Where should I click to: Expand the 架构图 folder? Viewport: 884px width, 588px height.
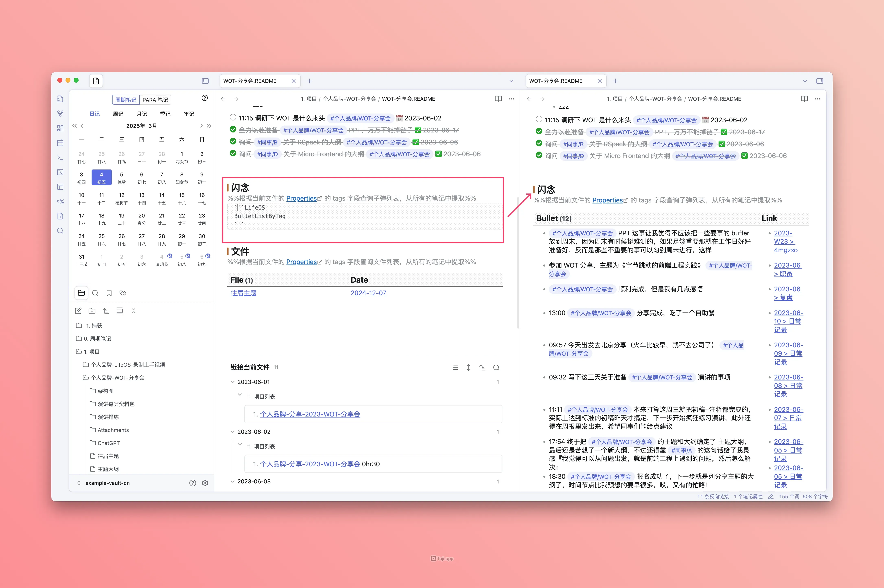point(105,391)
